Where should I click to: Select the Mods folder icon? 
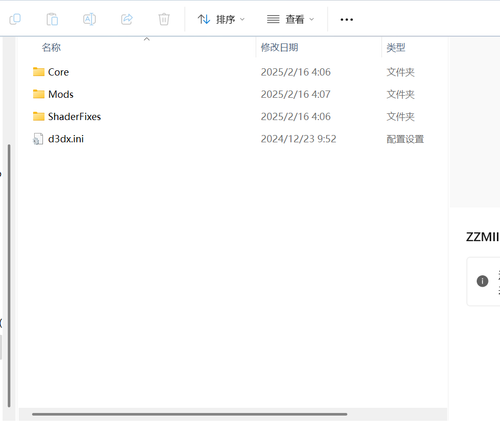(x=39, y=94)
